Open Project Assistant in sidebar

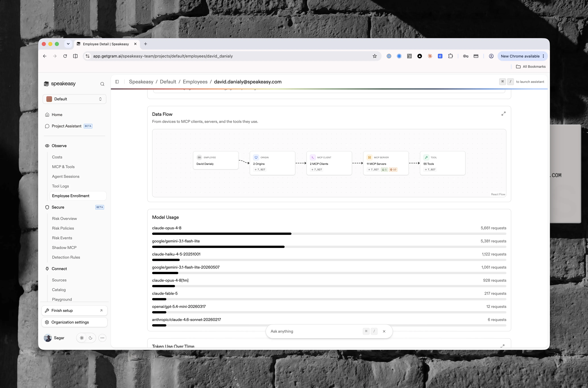74,126
